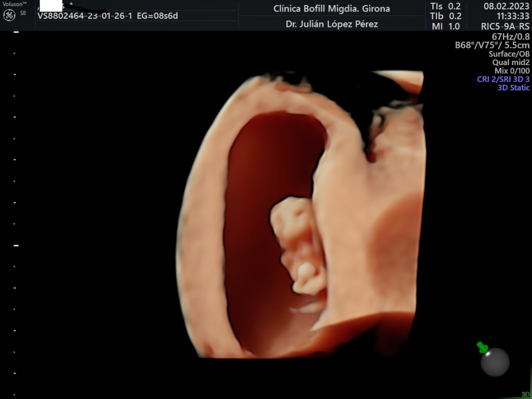This screenshot has width=532, height=399.
Task: Click the Dr. Julián López Pérez name
Action: pyautogui.click(x=331, y=24)
